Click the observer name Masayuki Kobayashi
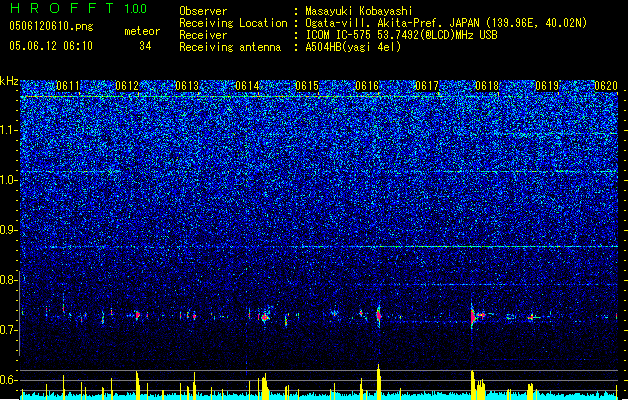The image size is (629, 400). point(359,11)
